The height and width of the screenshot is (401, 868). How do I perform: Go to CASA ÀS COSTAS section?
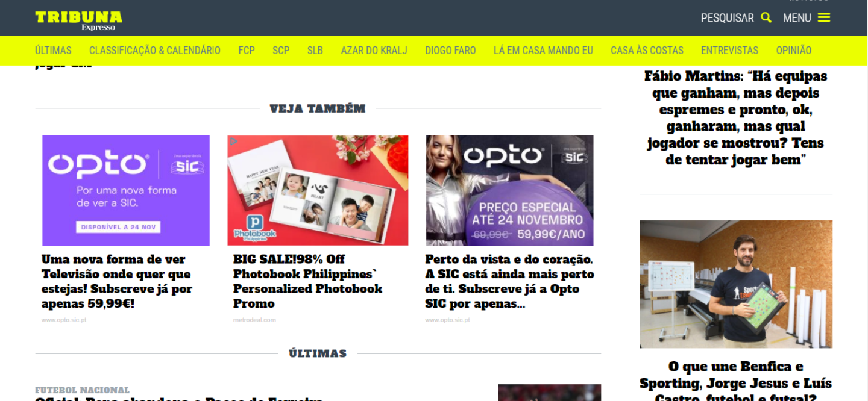[647, 51]
